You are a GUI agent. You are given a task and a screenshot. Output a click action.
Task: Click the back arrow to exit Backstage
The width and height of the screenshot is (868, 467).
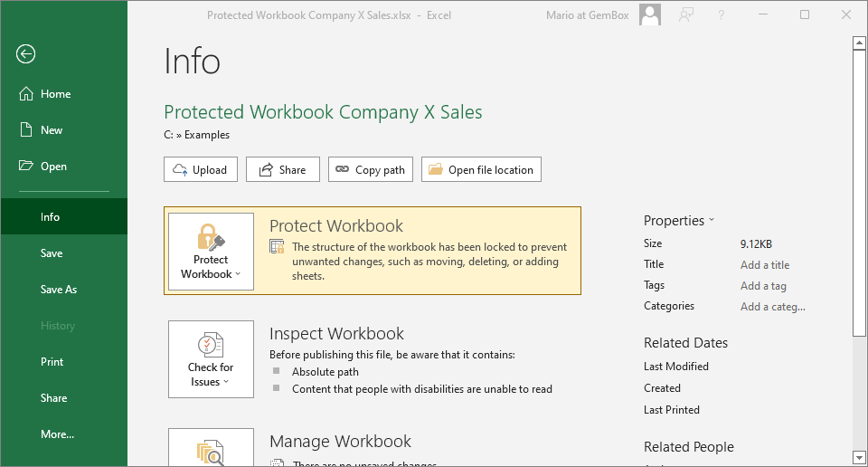[x=25, y=54]
